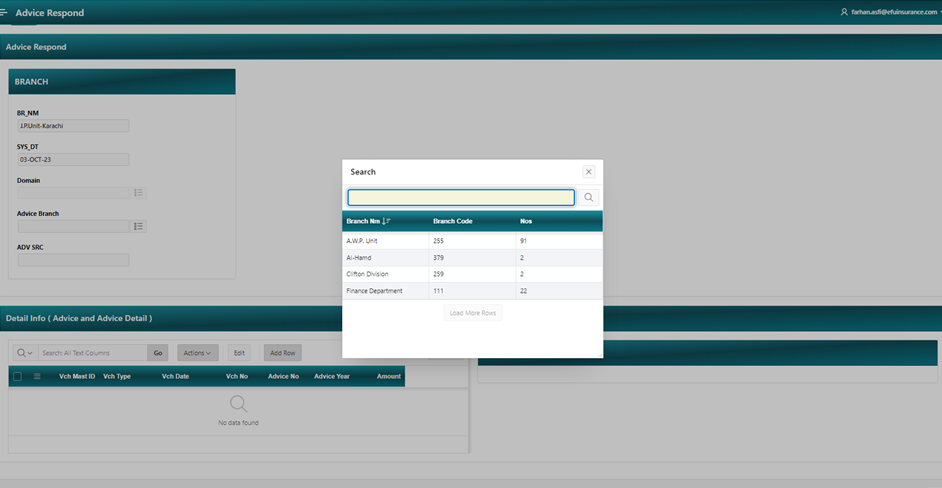This screenshot has height=488, width=942.
Task: Close the Search dialog
Action: [x=589, y=172]
